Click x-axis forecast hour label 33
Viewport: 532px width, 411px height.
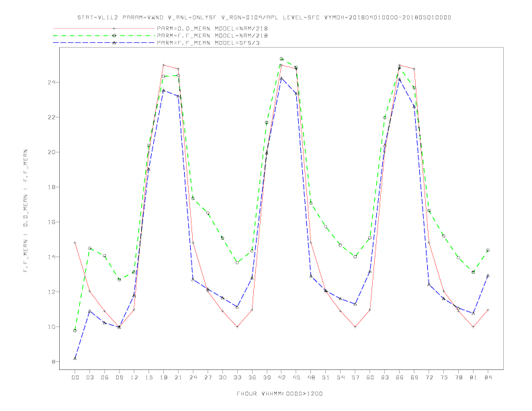[237, 377]
